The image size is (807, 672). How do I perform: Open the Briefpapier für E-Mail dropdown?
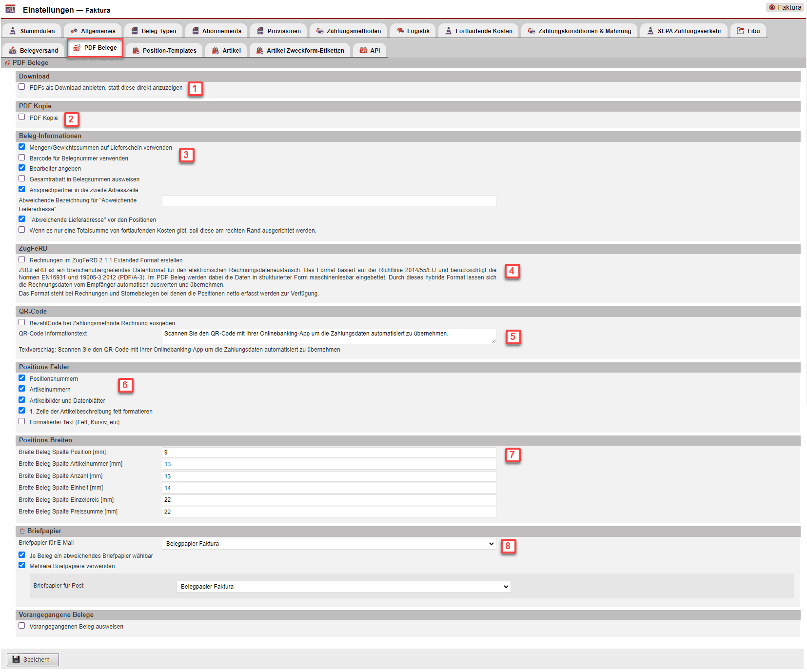[x=329, y=544]
